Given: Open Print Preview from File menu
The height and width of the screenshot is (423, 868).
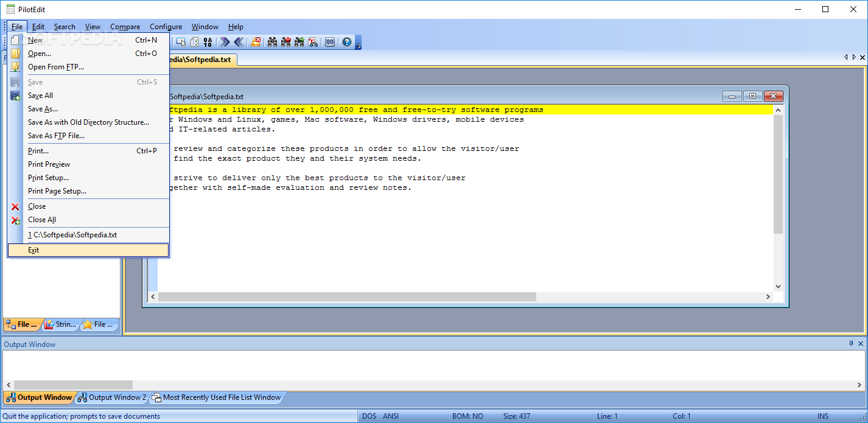Looking at the screenshot, I should (88, 164).
